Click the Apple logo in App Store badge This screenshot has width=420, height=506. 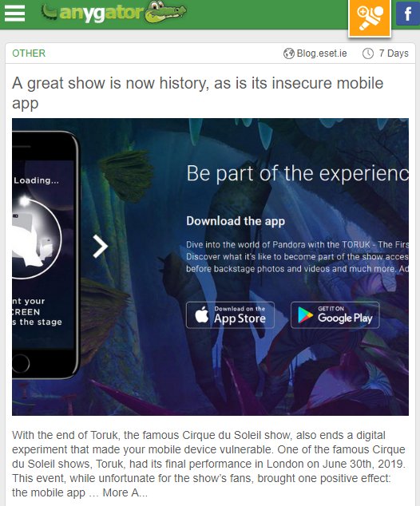[202, 314]
